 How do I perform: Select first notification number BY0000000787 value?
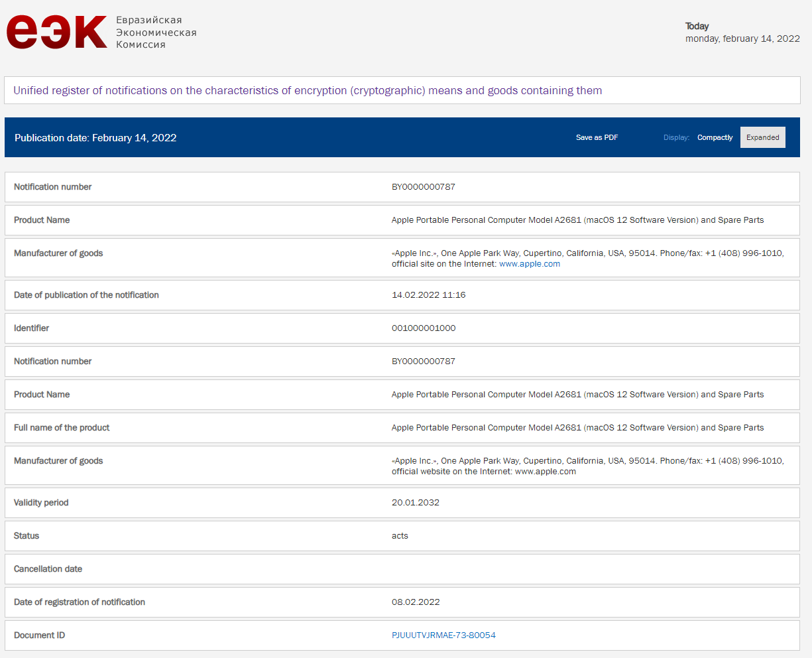(424, 187)
